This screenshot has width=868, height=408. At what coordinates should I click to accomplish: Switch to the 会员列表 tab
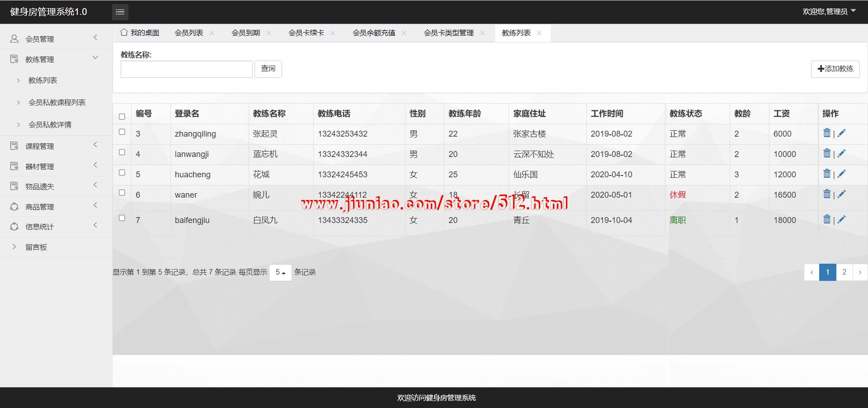189,33
